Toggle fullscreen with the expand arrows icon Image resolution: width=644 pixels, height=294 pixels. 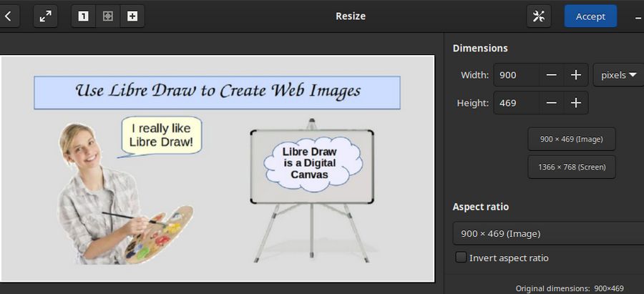tap(46, 16)
